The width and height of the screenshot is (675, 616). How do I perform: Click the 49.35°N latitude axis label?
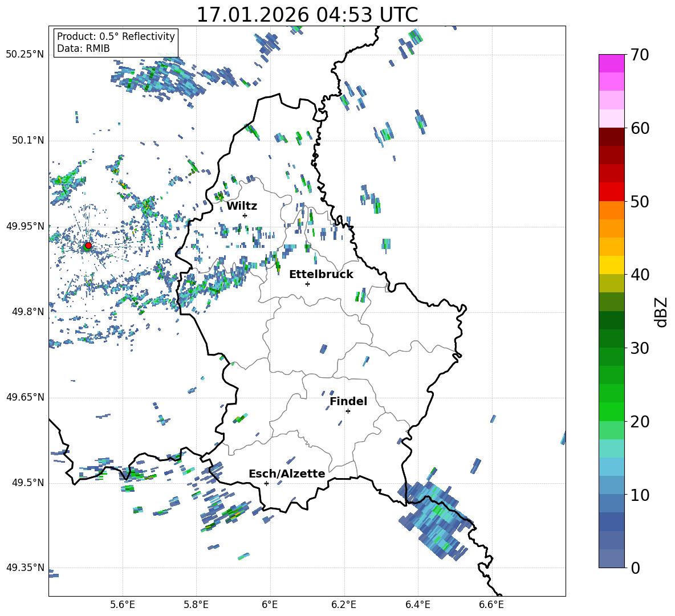(25, 568)
